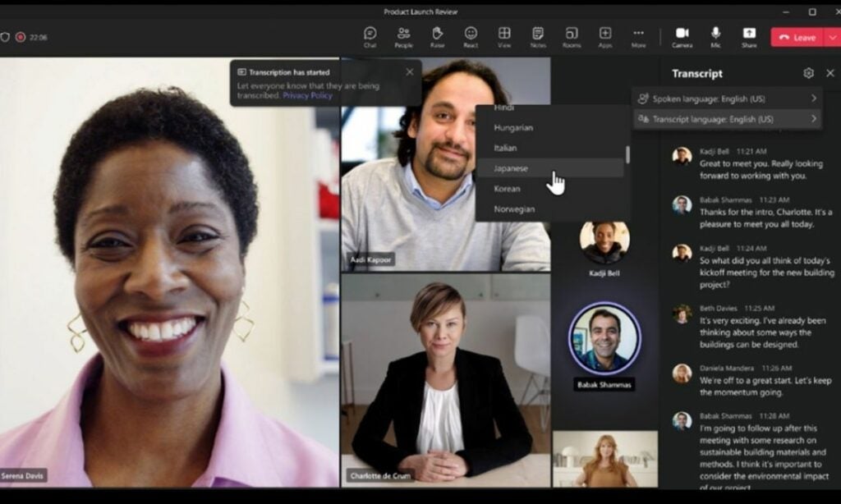Open the Leave button dropdown arrow
This screenshot has width=841, height=504.
point(832,37)
